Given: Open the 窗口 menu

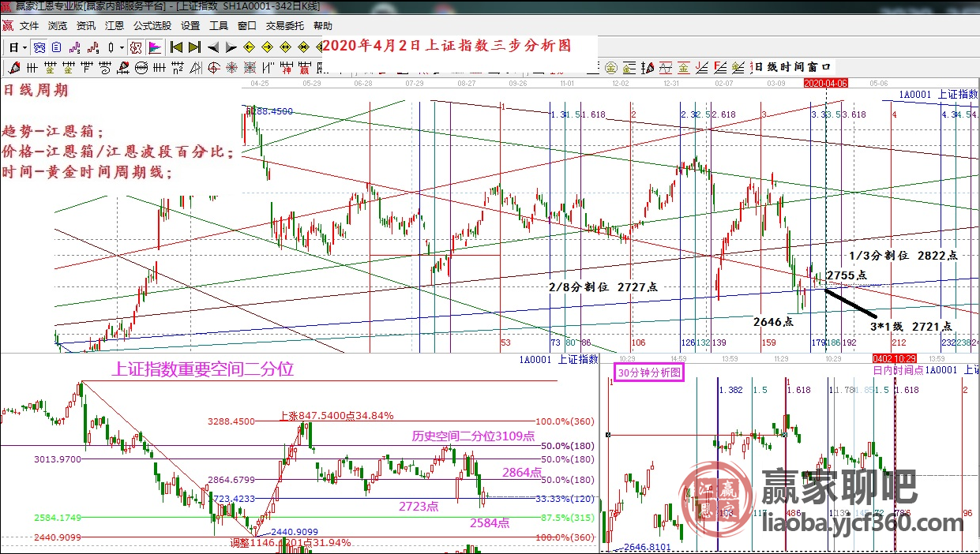Looking at the screenshot, I should click(x=246, y=25).
